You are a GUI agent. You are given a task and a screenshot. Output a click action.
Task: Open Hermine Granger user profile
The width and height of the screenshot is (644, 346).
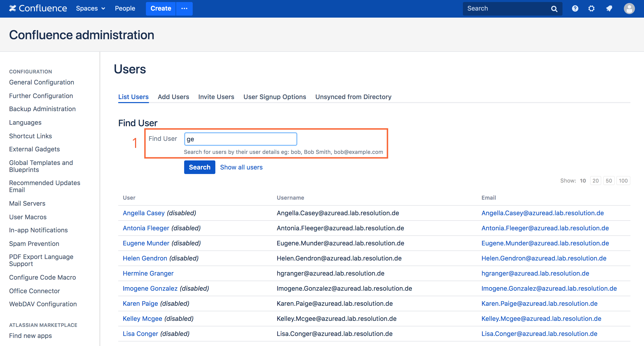148,273
